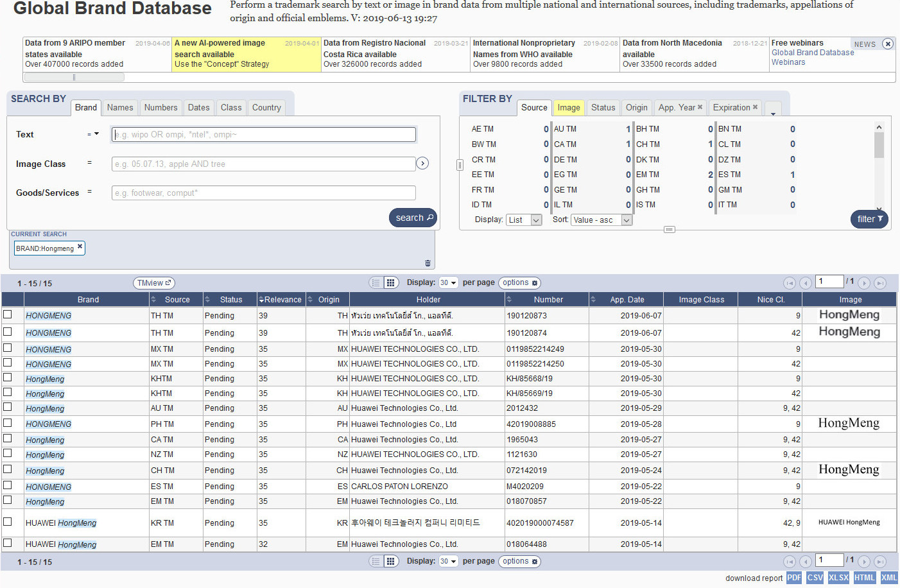Sort results by the Source column
Screen dimensions: 900x588
pos(177,300)
